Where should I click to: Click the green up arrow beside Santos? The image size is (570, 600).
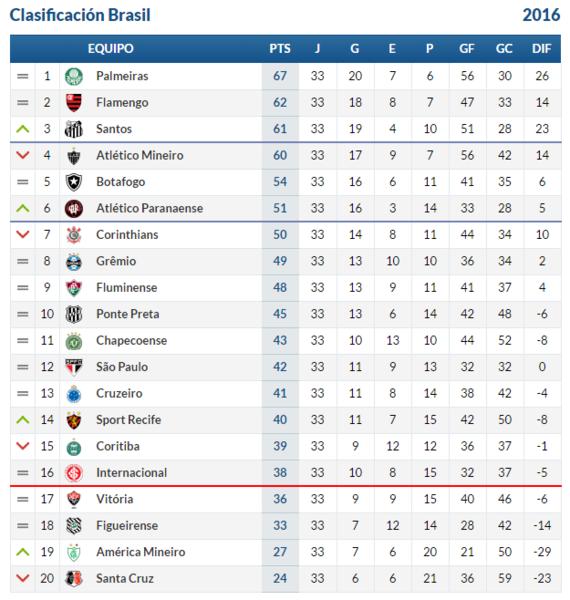point(23,129)
